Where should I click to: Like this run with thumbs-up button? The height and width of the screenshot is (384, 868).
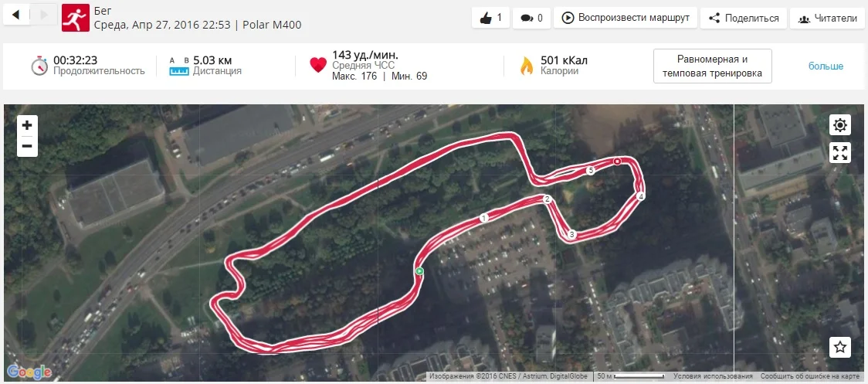(x=490, y=18)
